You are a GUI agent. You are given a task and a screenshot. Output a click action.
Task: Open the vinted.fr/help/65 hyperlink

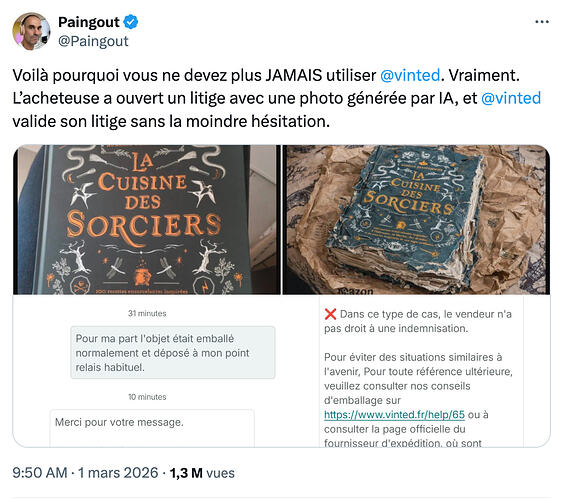(394, 415)
